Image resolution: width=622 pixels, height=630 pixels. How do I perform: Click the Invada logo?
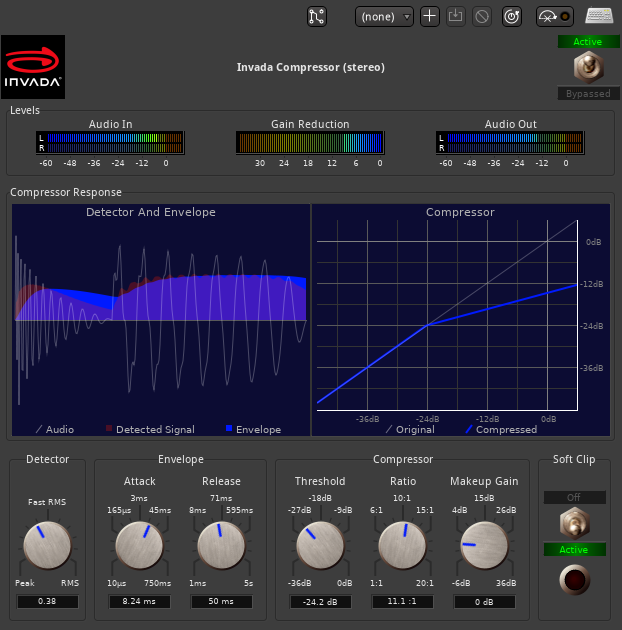pos(33,67)
